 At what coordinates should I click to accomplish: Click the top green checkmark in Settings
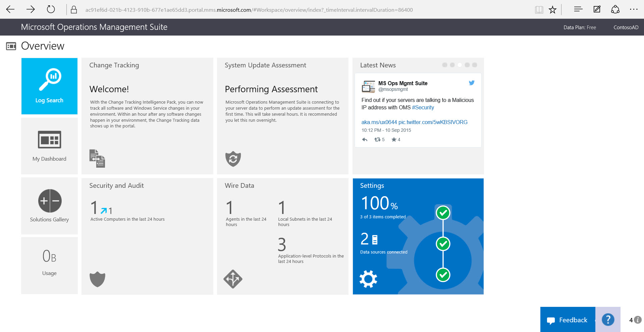[x=443, y=213]
